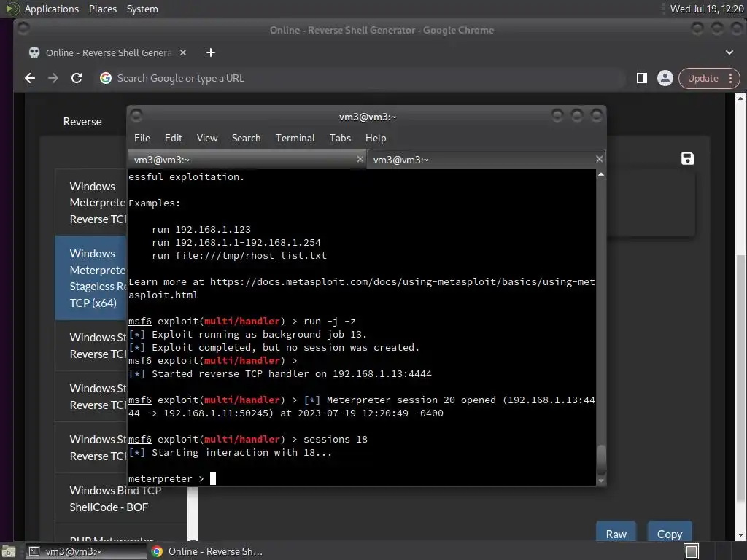The height and width of the screenshot is (560, 747).
Task: Click the Reverse tab on the page
Action: tap(82, 122)
